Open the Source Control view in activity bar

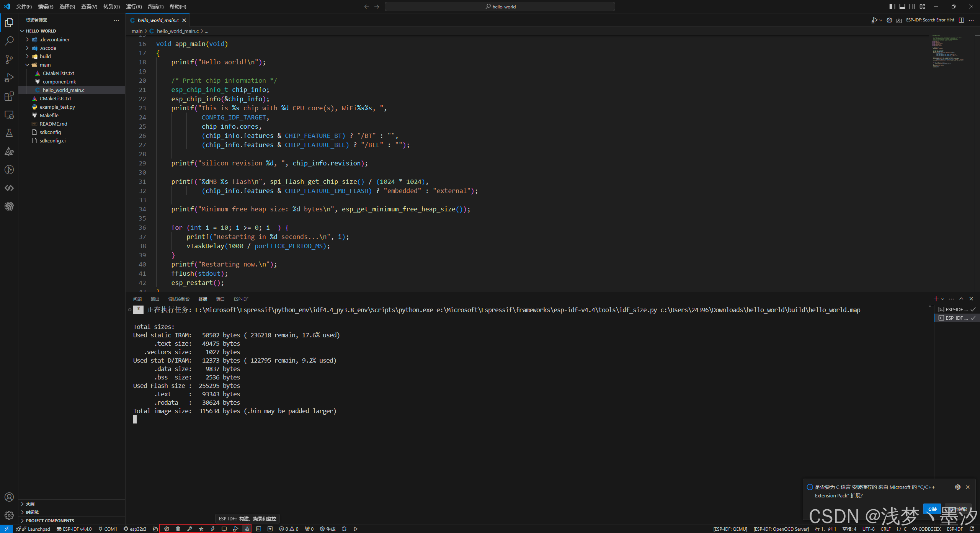coord(9,59)
